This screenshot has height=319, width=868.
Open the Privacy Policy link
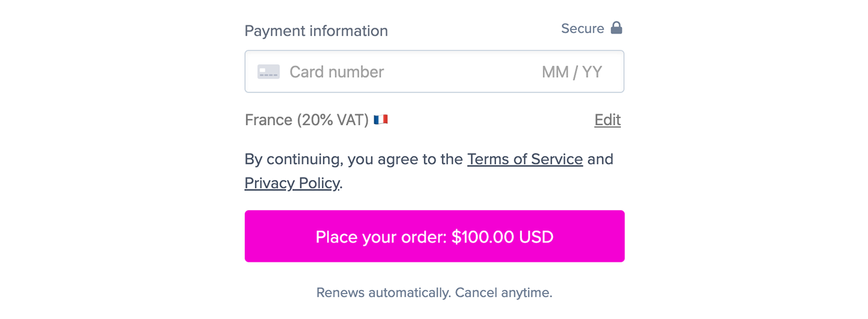tap(292, 182)
